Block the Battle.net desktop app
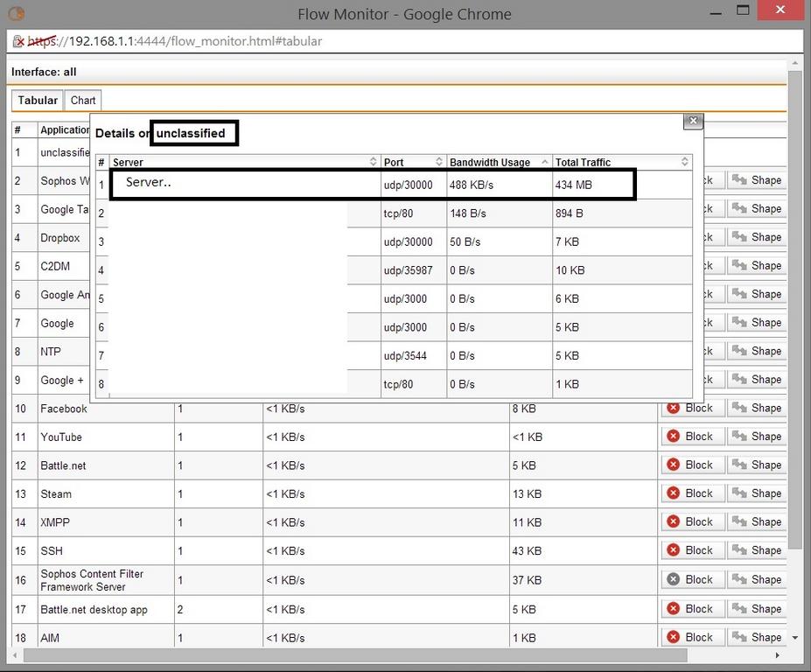Image resolution: width=811 pixels, height=672 pixels. coord(691,609)
